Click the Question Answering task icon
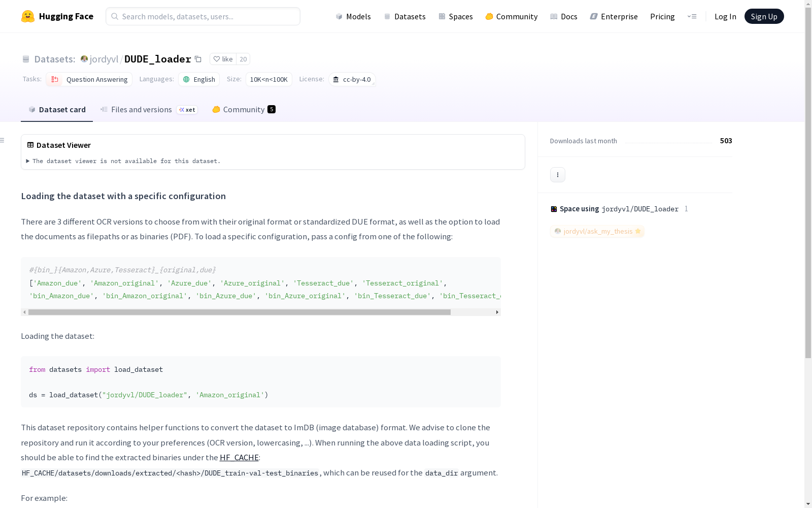 click(x=55, y=79)
